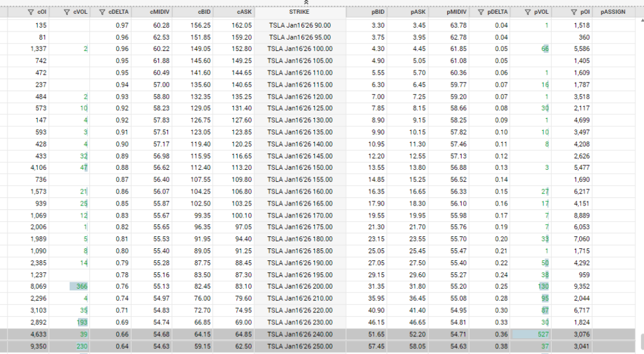
Task: Select the TSLA Jan16'26 95.00 strike row
Action: tap(300, 37)
